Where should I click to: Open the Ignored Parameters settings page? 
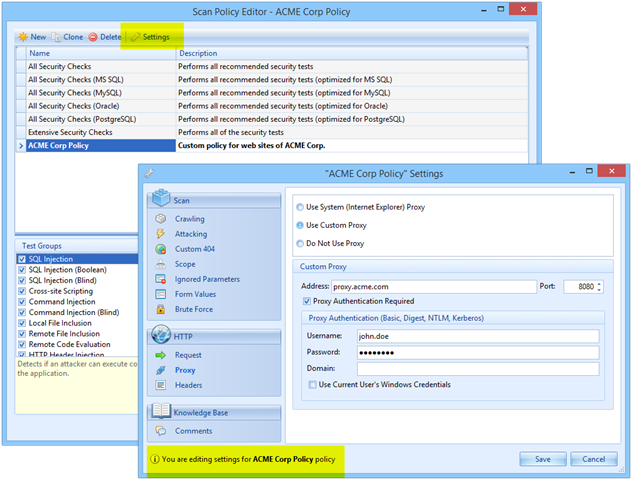click(x=207, y=279)
